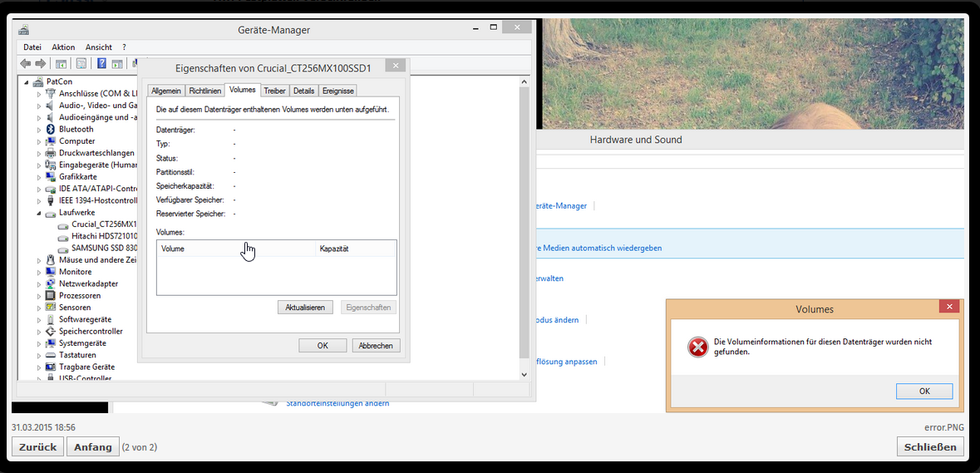Switch to the Allgemein tab
Screen dimensions: 980x473
(x=166, y=91)
